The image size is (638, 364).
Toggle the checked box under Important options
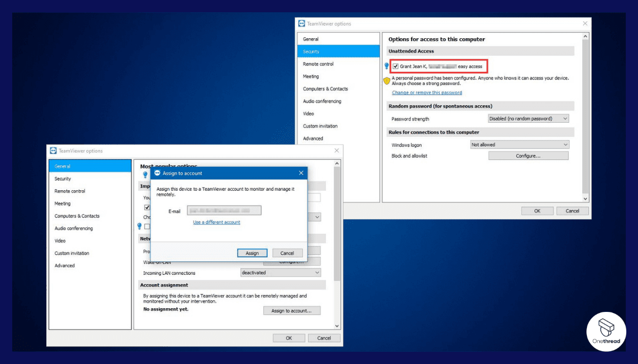(x=147, y=207)
